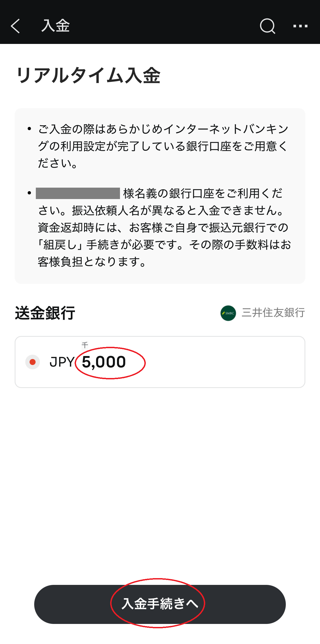Tap the first notice about インターネットバンキング
The height and width of the screenshot is (644, 320).
pyautogui.click(x=163, y=146)
